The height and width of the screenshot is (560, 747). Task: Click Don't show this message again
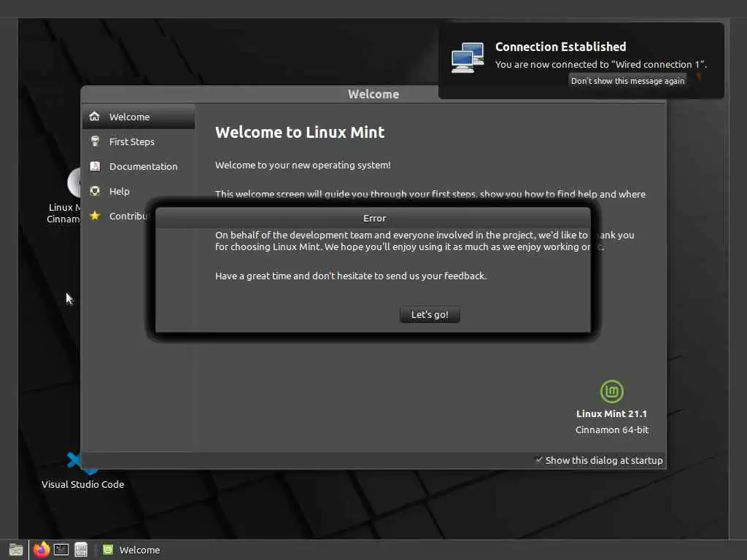point(627,81)
